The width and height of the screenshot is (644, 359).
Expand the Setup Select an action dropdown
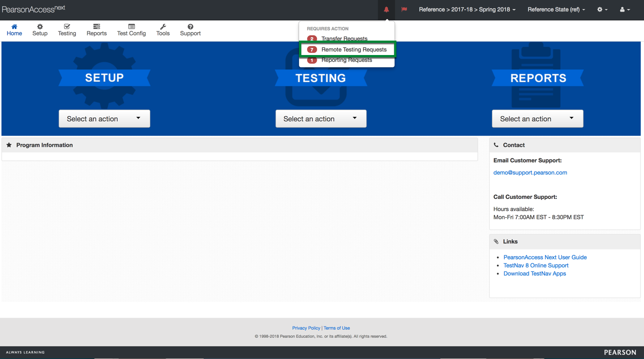104,119
